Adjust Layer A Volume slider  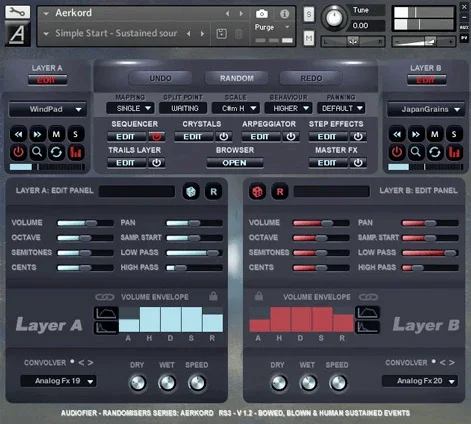pos(85,223)
